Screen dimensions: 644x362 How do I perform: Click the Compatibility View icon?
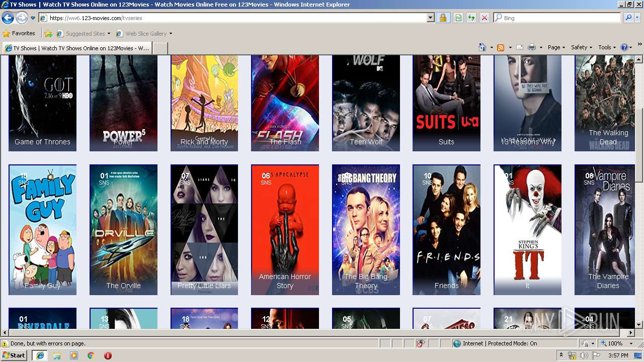[x=458, y=18]
